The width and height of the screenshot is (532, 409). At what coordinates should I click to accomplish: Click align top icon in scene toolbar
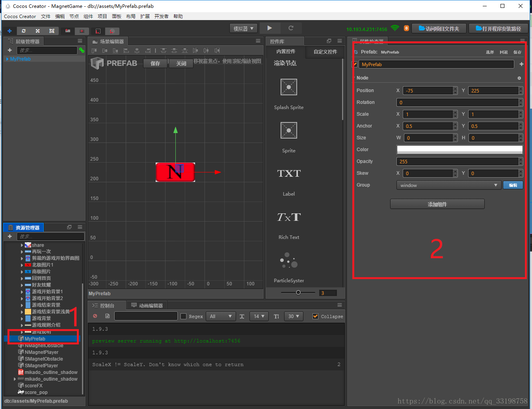click(94, 50)
